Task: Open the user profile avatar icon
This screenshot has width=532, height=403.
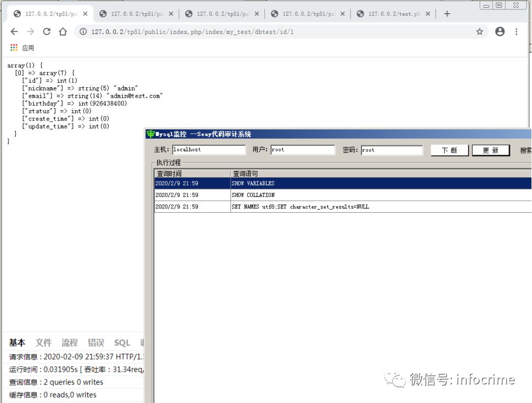Action: (x=500, y=32)
